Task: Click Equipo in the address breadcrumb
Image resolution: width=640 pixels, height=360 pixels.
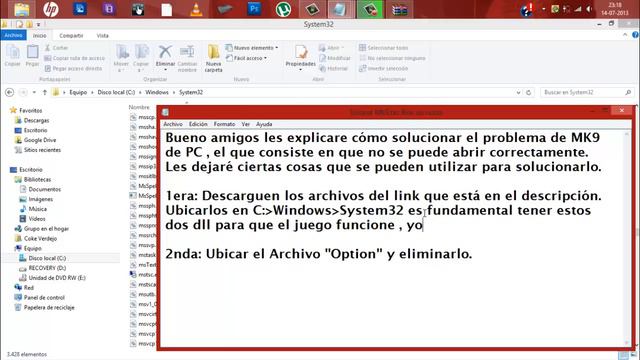Action: point(78,93)
